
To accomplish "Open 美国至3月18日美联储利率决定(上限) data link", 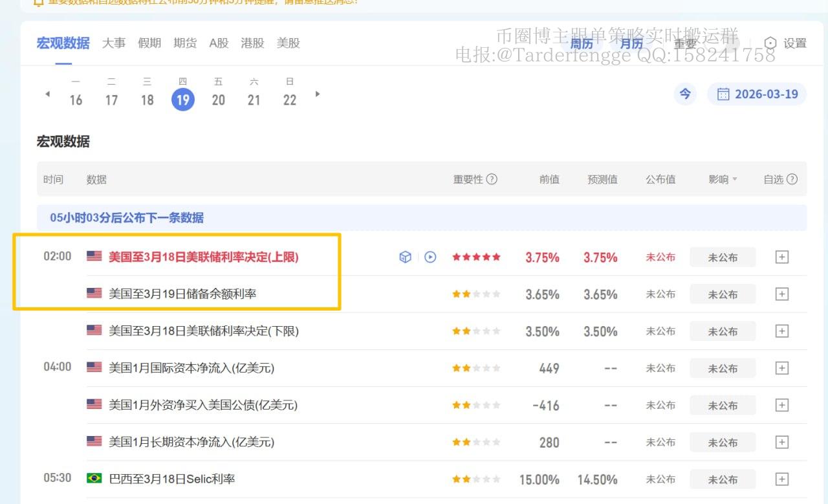I will pyautogui.click(x=203, y=257).
